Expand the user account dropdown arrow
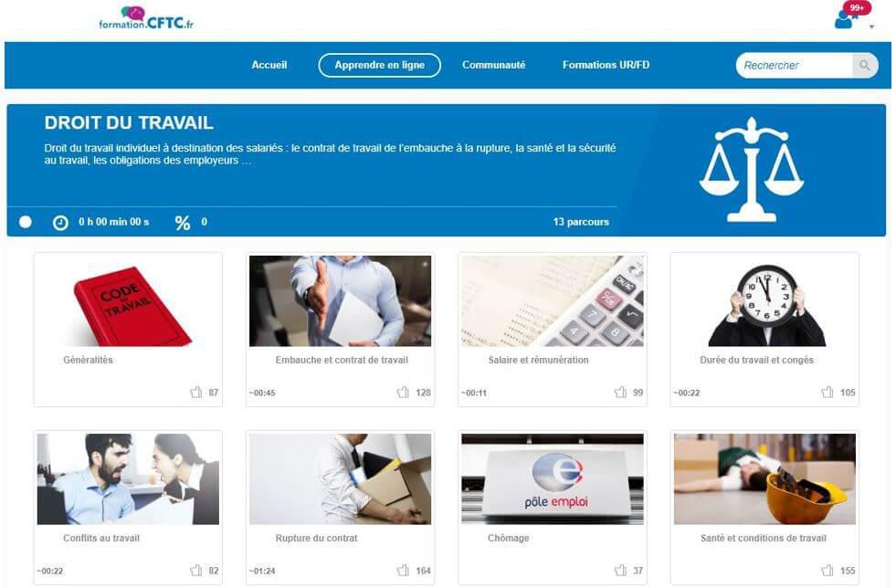 click(871, 26)
